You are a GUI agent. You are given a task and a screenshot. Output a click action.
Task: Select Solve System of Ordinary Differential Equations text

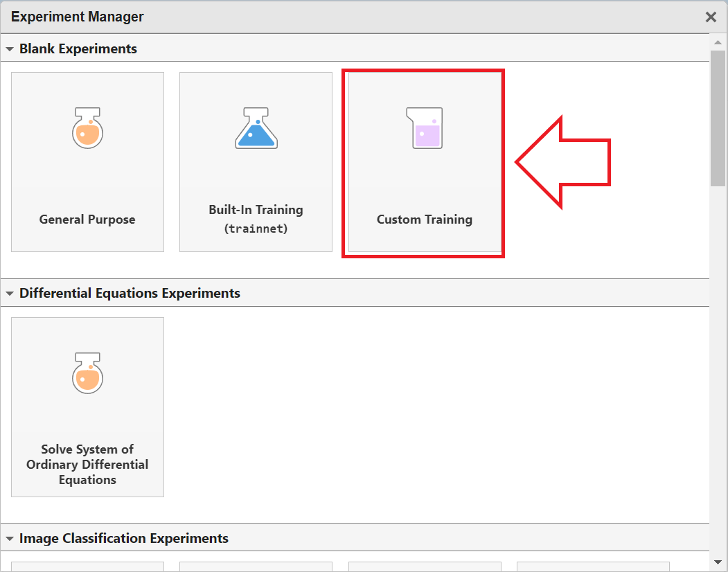coord(87,464)
